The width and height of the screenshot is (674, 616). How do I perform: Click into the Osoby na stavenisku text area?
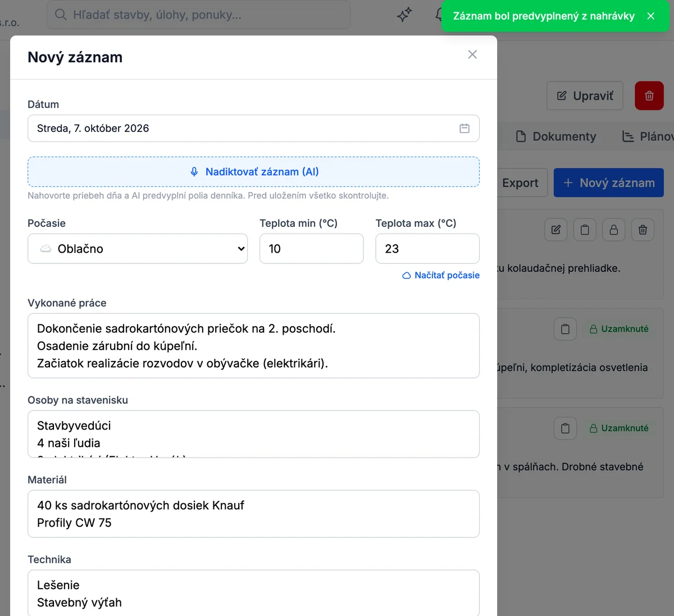point(253,434)
